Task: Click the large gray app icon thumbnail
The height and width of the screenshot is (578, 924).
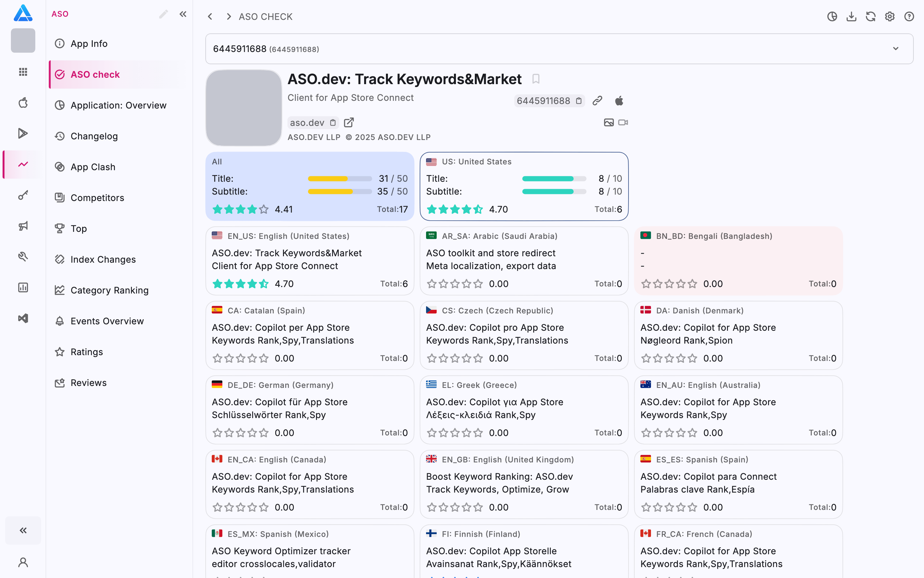Action: pos(244,108)
